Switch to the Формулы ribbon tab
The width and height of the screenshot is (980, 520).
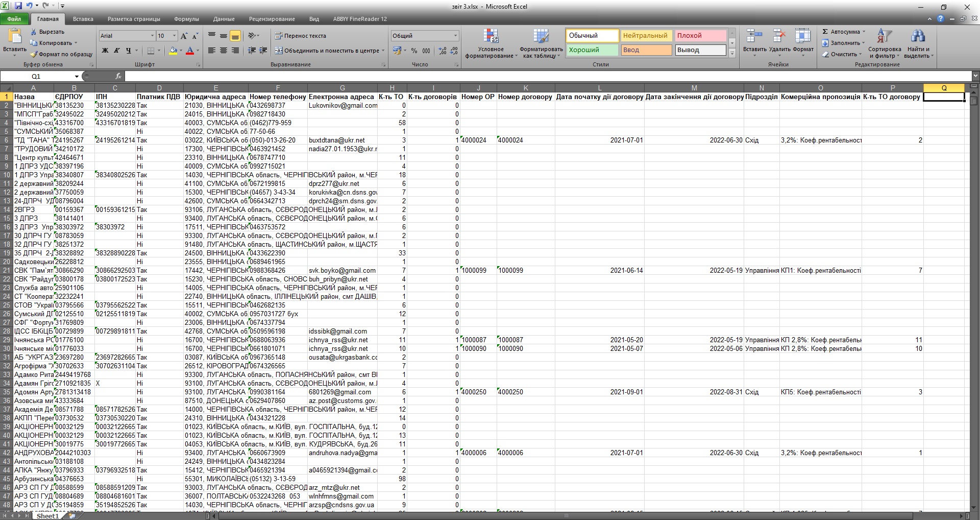[186, 19]
